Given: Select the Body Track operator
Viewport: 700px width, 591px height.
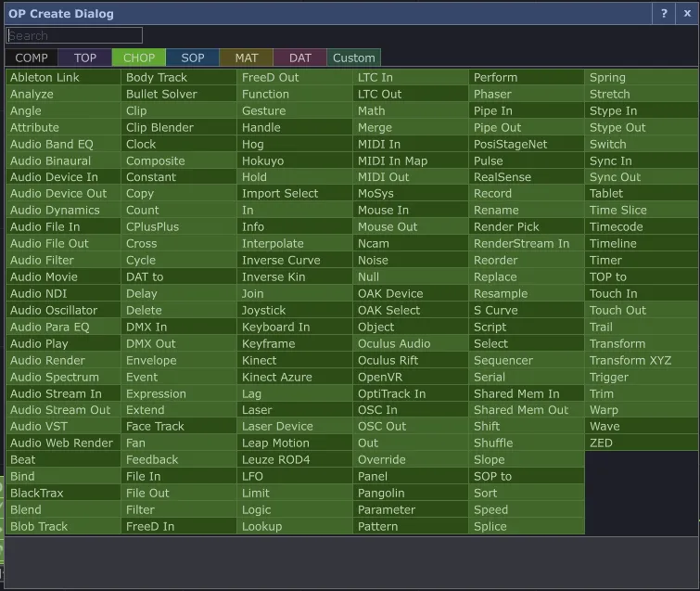Looking at the screenshot, I should (x=179, y=77).
